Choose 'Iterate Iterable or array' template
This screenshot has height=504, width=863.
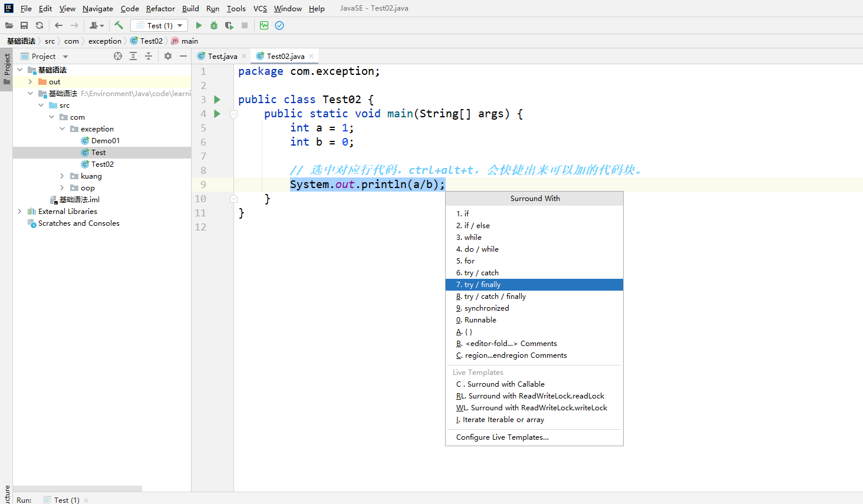534,420
